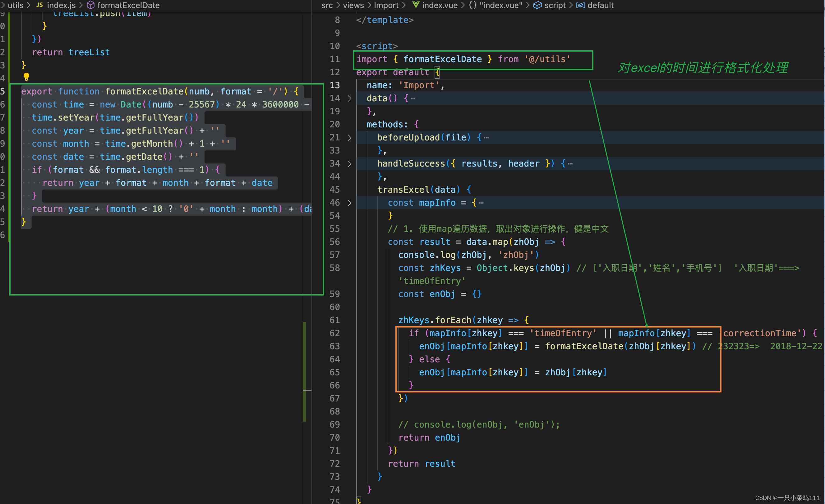Screen dimensions: 825x504
Task: Open the utils breadcrumb segment
Action: point(16,5)
